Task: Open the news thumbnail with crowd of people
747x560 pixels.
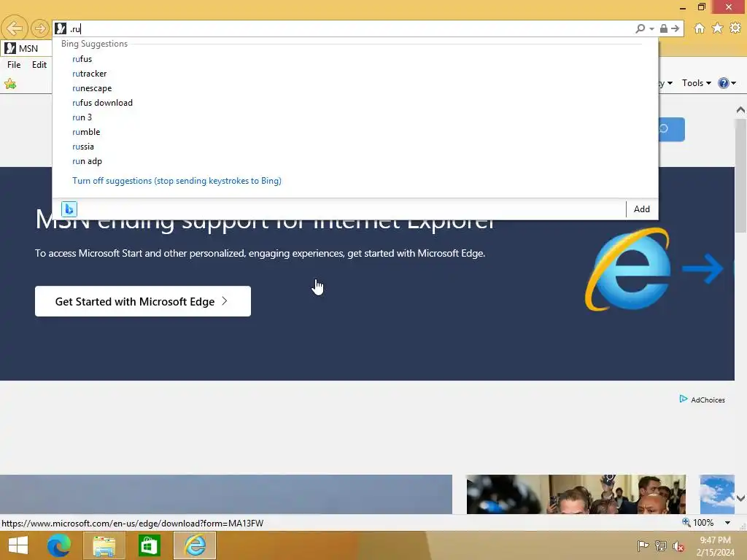Action: click(x=576, y=494)
